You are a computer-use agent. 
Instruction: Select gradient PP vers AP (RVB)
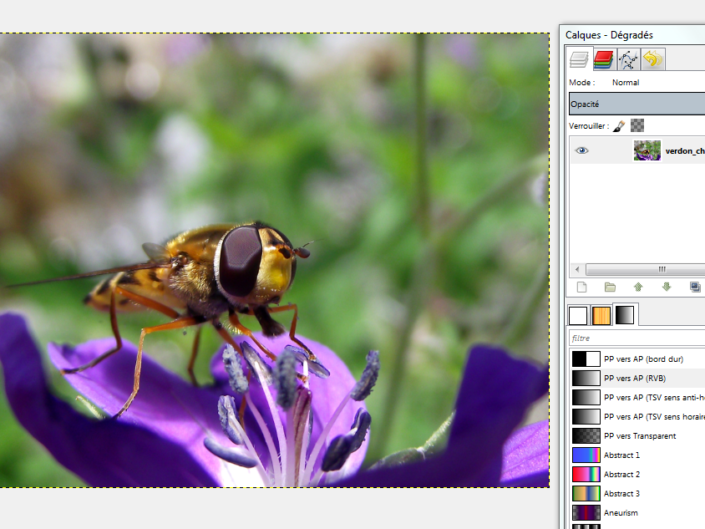[638, 378]
